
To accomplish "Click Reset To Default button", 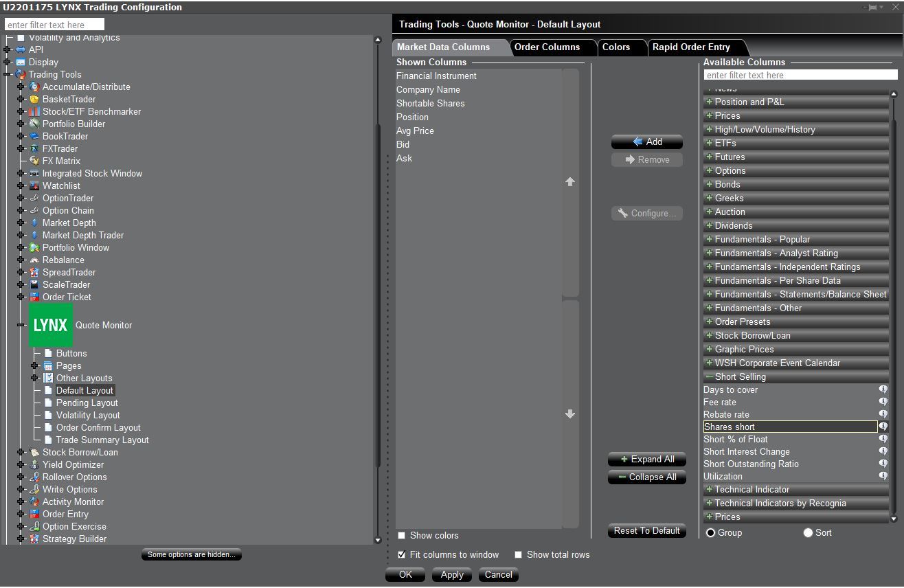I will [x=647, y=531].
